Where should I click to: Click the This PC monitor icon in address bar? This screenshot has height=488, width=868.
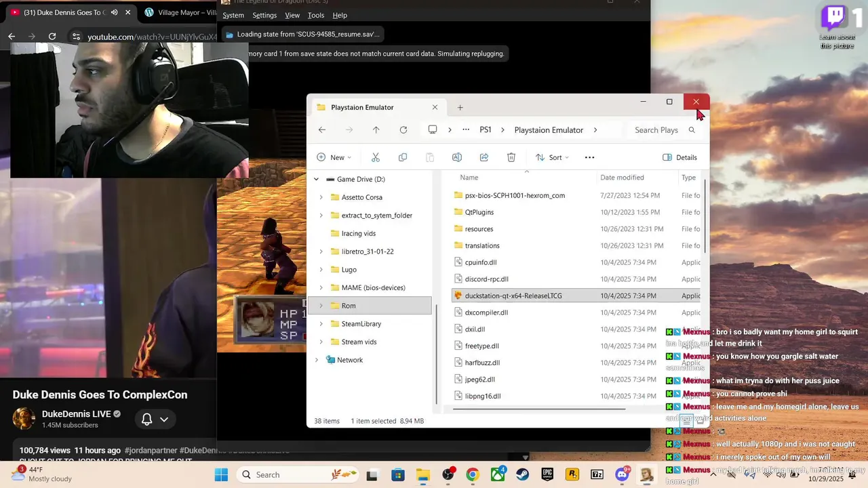pyautogui.click(x=433, y=129)
